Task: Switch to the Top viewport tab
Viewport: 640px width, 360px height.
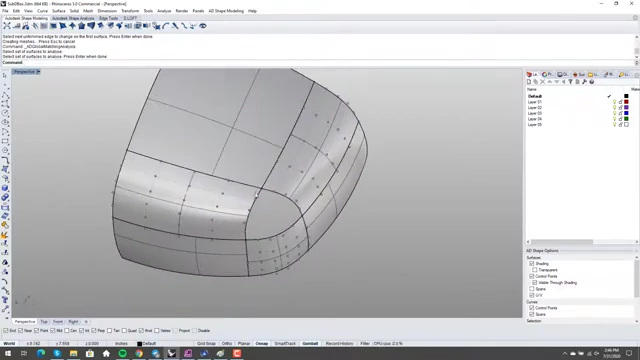Action: coord(44,322)
